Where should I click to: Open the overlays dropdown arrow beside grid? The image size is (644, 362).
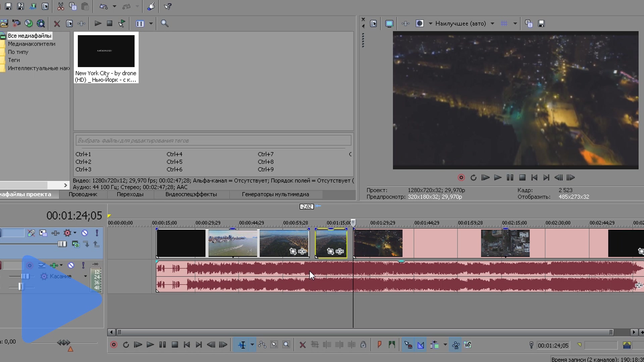click(515, 23)
